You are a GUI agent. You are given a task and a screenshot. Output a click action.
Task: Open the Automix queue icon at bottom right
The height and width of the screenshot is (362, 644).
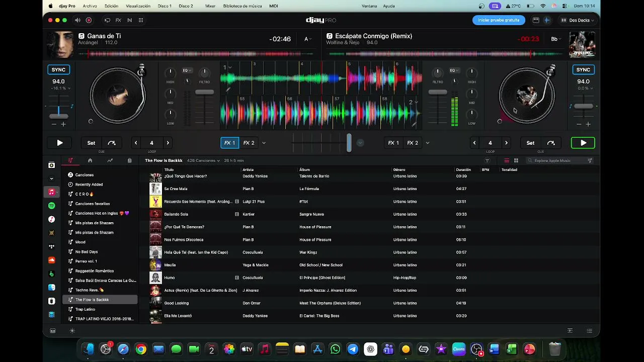click(x=570, y=331)
